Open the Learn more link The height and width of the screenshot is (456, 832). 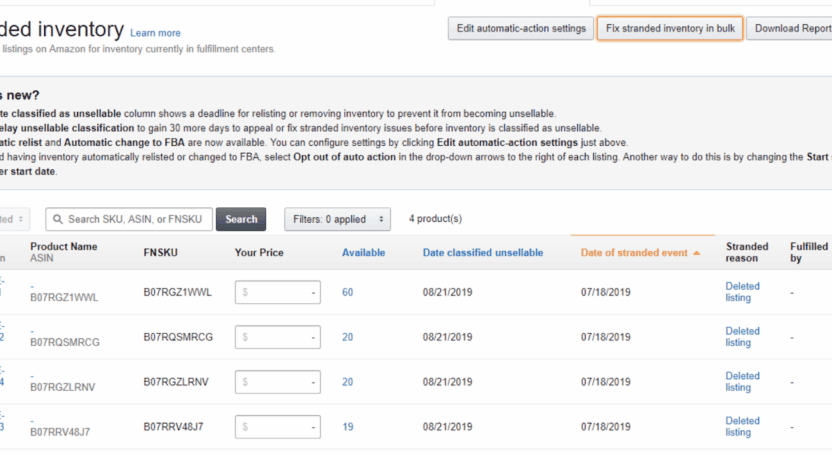click(155, 33)
